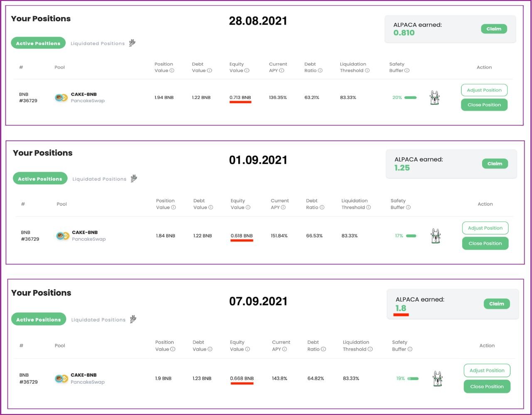Click Position Value info icon in 01.09.2021 panel
This screenshot has height=415, width=532.
coord(173,207)
